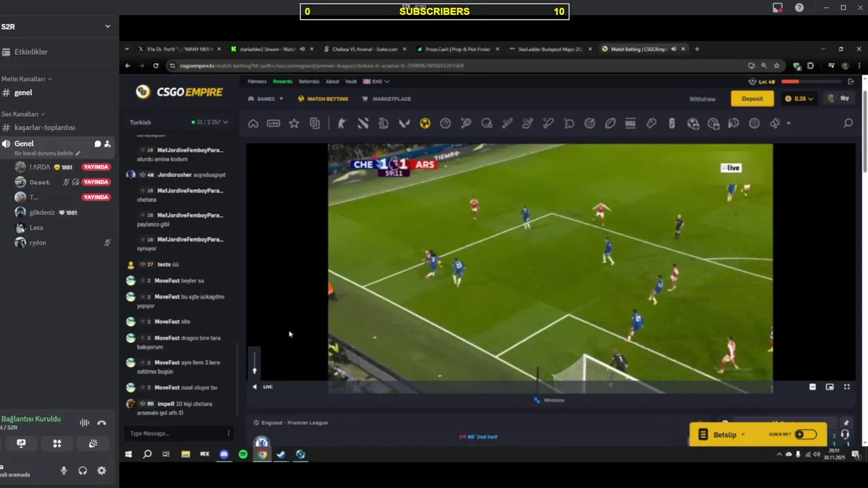This screenshot has width=868, height=488.
Task: Open Discord soundboard button
Action: click(93, 443)
